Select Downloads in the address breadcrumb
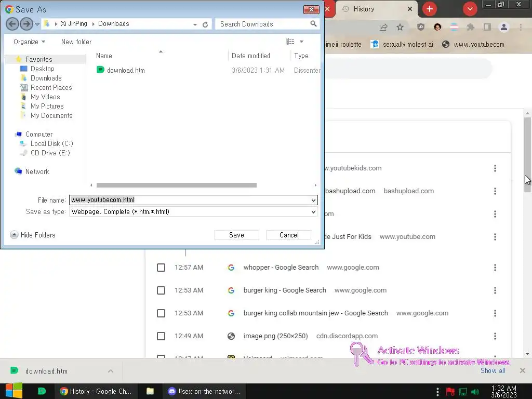This screenshot has width=532, height=399. [114, 24]
